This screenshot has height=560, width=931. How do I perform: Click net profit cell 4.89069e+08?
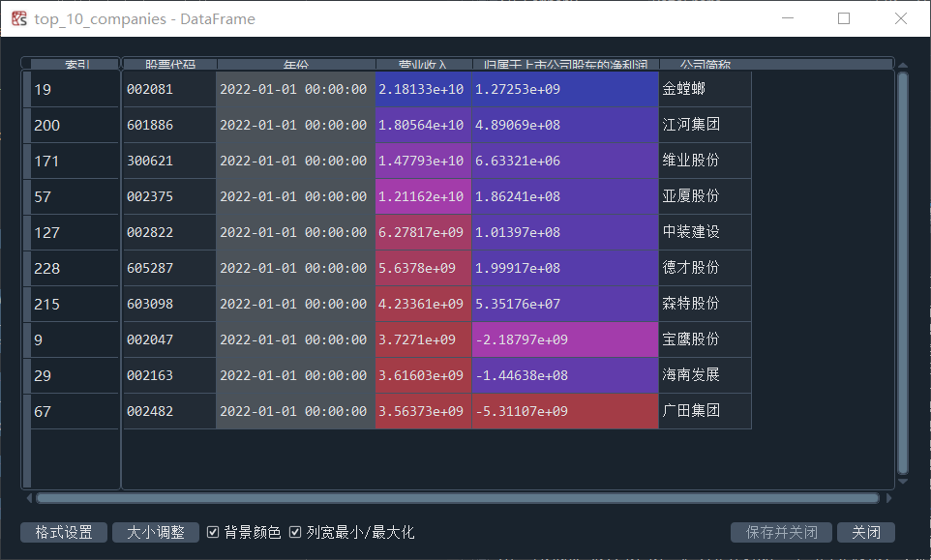[x=565, y=125]
